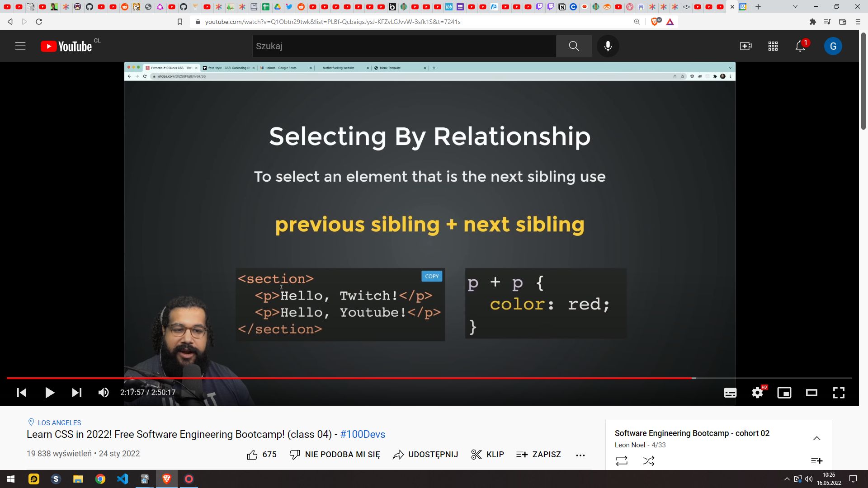The width and height of the screenshot is (868, 488).
Task: Open the video settings gear
Action: point(757,393)
